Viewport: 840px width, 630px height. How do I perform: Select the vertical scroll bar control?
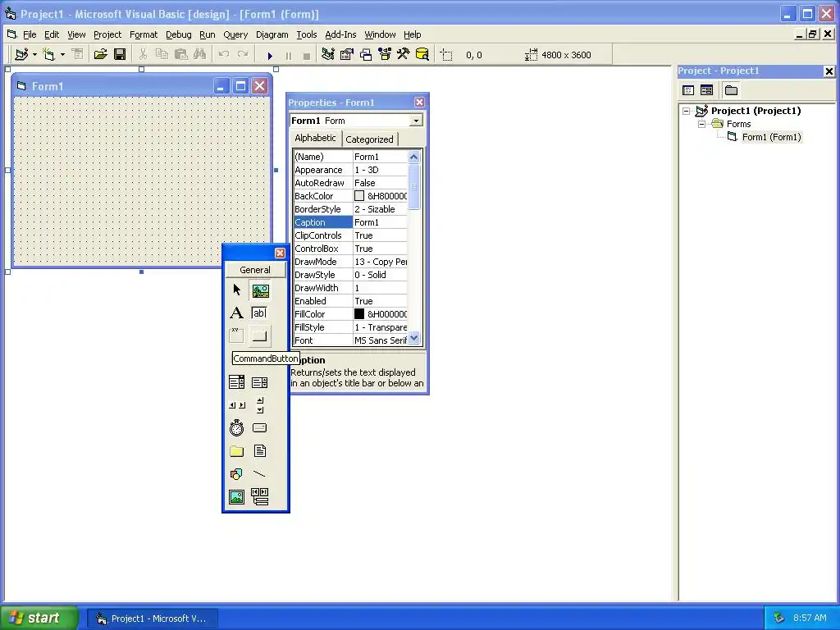click(x=259, y=405)
